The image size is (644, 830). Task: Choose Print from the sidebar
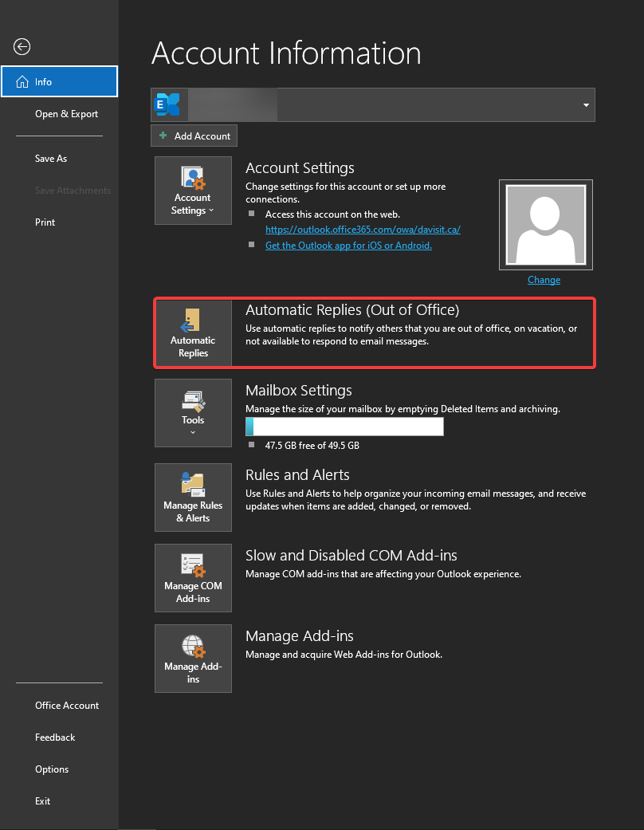coord(45,222)
